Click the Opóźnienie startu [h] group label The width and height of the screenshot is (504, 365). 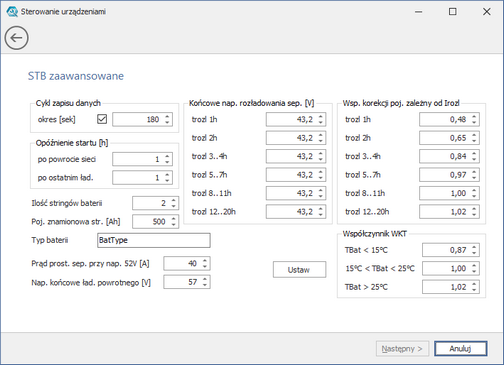pos(72,143)
